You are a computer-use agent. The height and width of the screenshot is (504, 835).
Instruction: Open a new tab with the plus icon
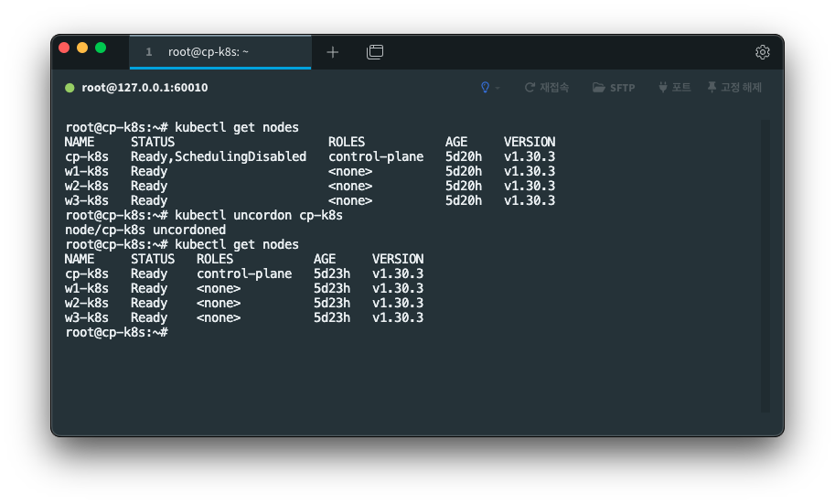click(332, 52)
